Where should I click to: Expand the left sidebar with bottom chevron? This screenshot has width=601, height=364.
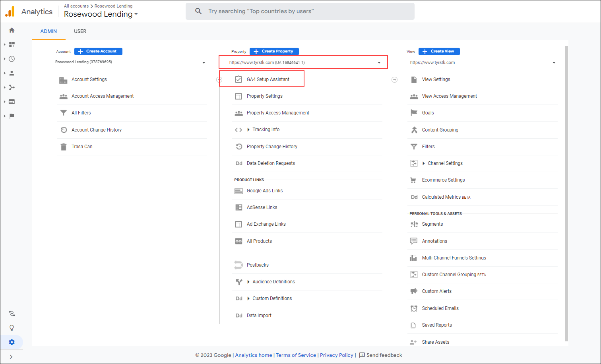click(11, 357)
